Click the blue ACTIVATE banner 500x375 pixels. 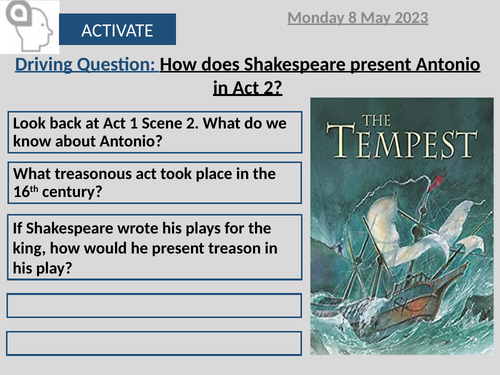(117, 29)
